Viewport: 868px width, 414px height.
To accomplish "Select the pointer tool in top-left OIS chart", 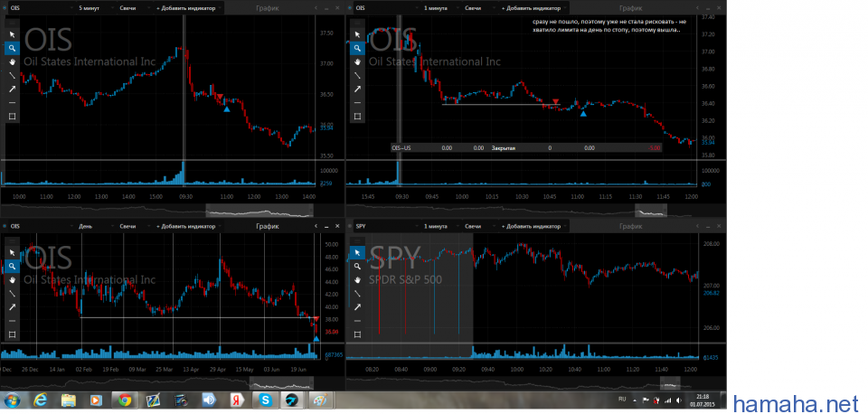I will point(12,34).
